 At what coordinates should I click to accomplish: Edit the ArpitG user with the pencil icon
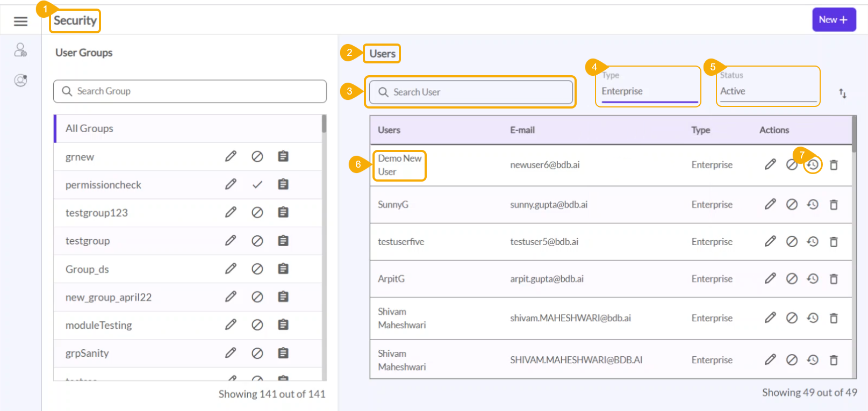[770, 278]
